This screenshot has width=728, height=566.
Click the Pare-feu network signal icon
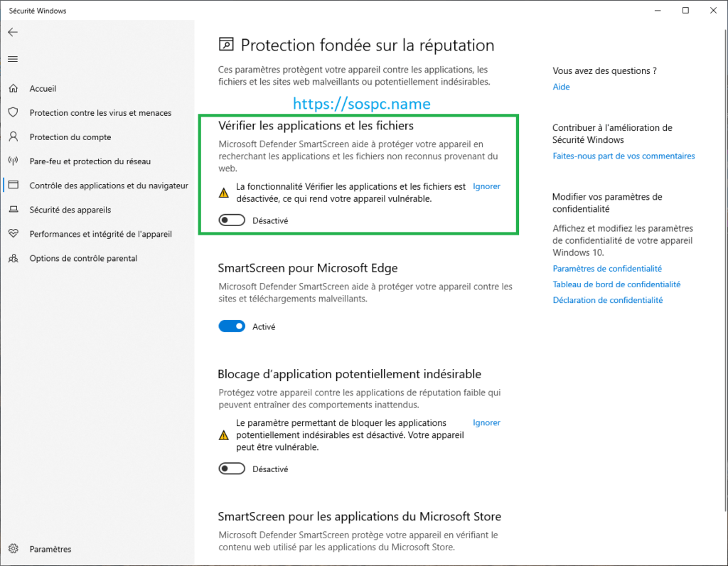pyautogui.click(x=13, y=161)
